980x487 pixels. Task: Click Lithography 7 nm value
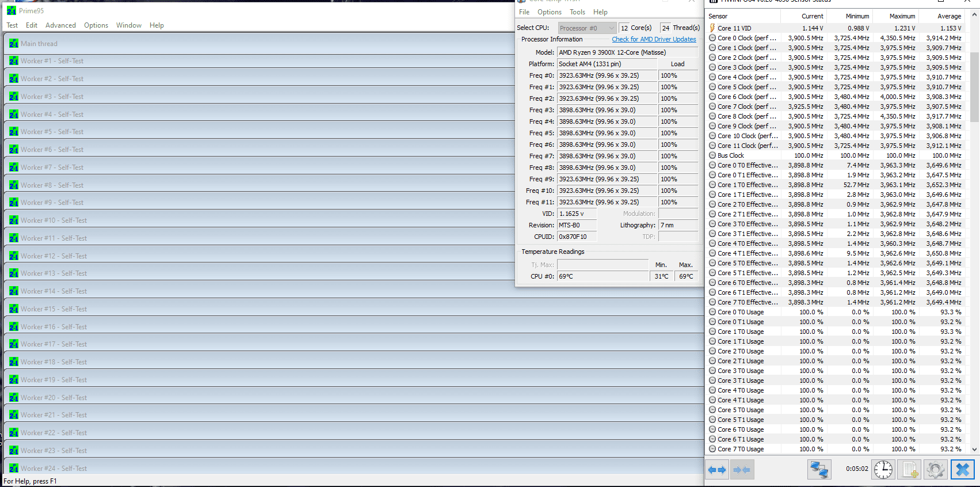tap(678, 225)
